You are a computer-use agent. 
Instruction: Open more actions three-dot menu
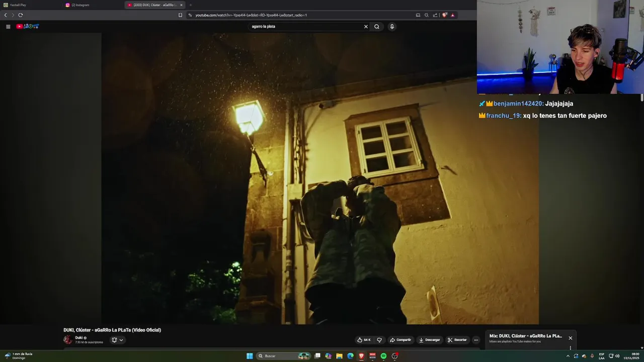[476, 340]
